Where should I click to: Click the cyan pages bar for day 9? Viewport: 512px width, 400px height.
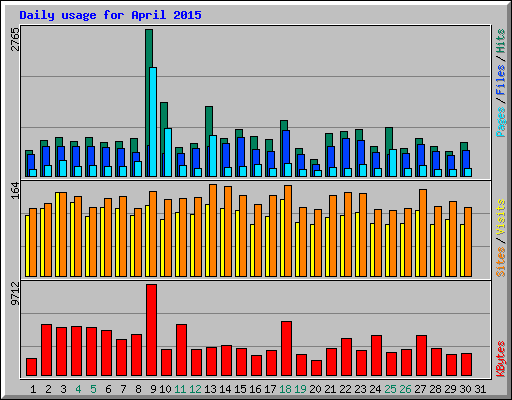click(x=153, y=122)
